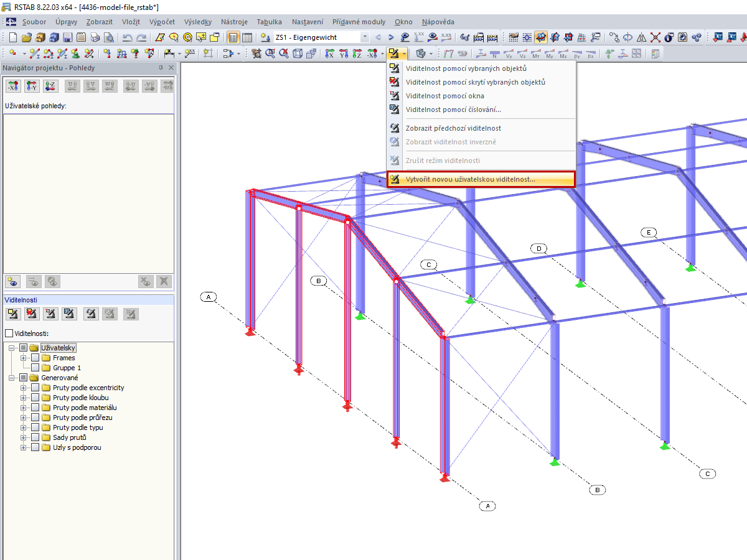
Task: Click the mirror tool icon in the toolbar
Action: point(641,37)
